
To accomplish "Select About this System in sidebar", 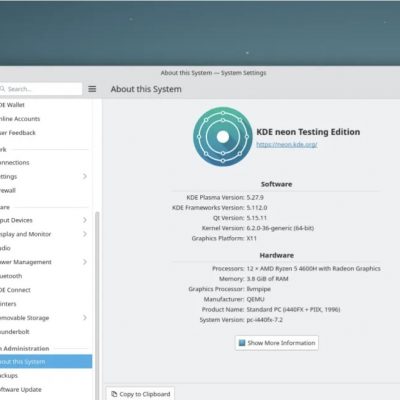I will coord(46,362).
